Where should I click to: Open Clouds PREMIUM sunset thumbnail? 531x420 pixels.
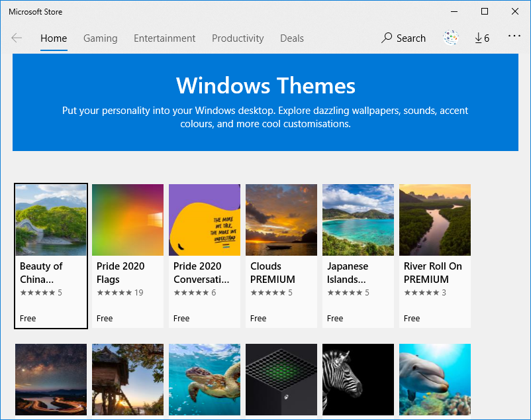[x=281, y=220]
